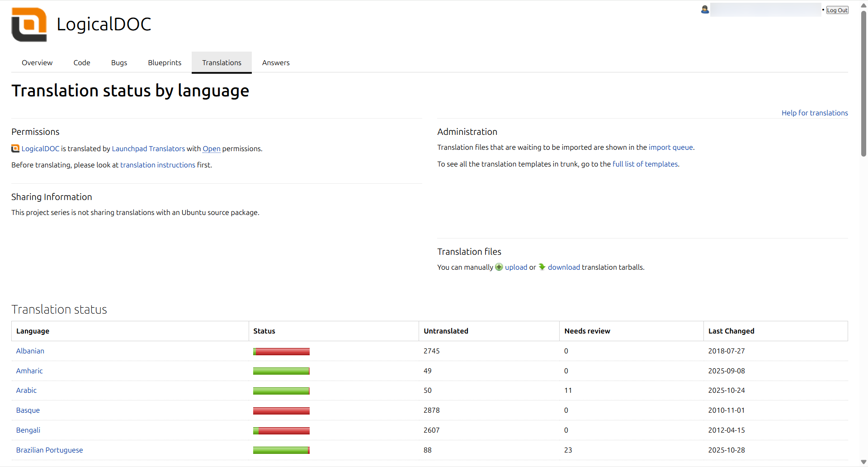Open the Answers section

tap(275, 62)
